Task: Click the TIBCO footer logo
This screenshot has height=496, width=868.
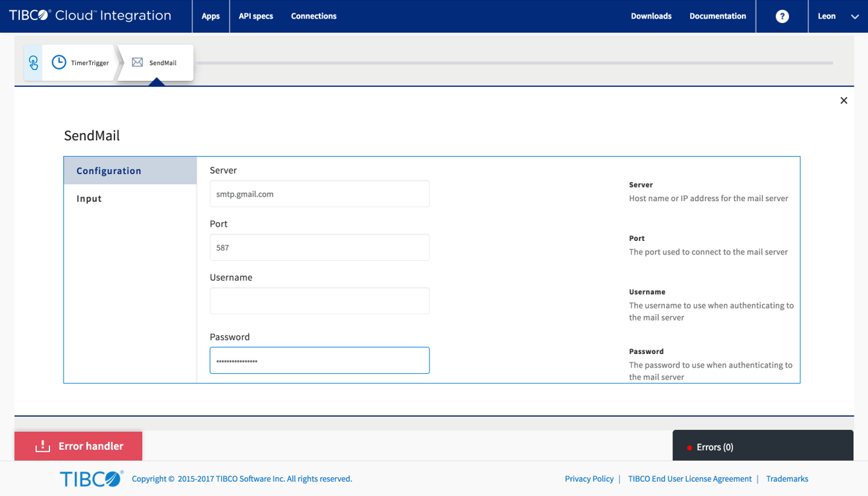Action: click(x=91, y=479)
